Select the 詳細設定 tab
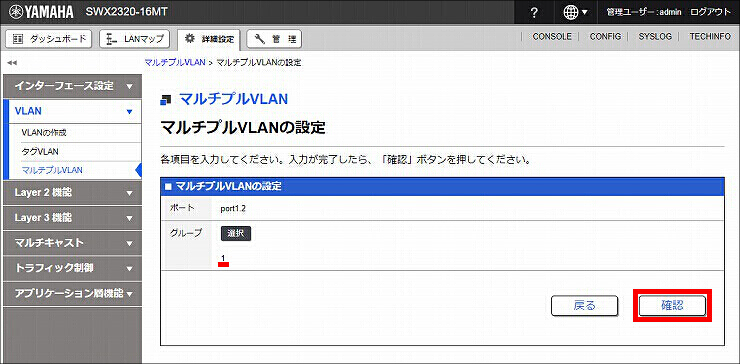 tap(209, 39)
